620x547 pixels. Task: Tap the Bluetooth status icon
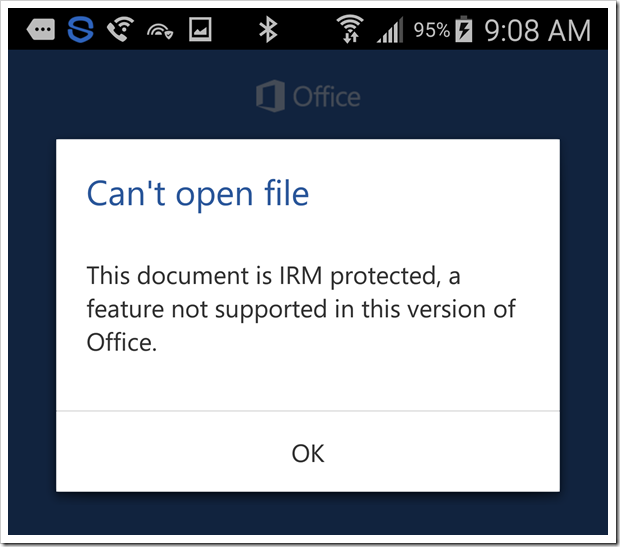click(x=267, y=30)
